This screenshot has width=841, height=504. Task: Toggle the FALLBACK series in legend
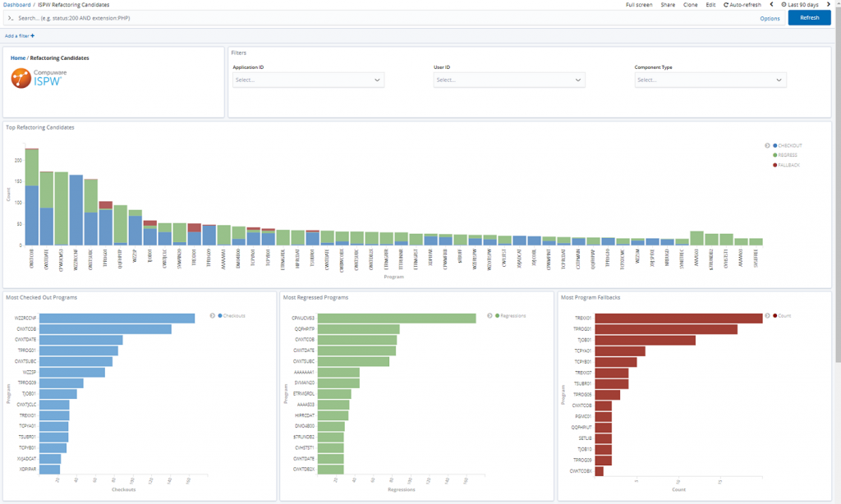click(x=786, y=165)
